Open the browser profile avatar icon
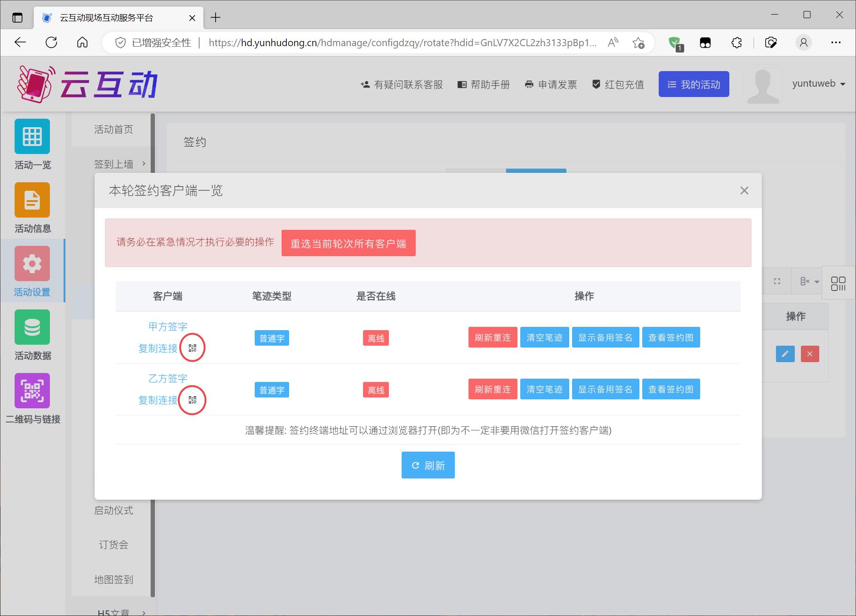This screenshot has height=616, width=856. (804, 43)
